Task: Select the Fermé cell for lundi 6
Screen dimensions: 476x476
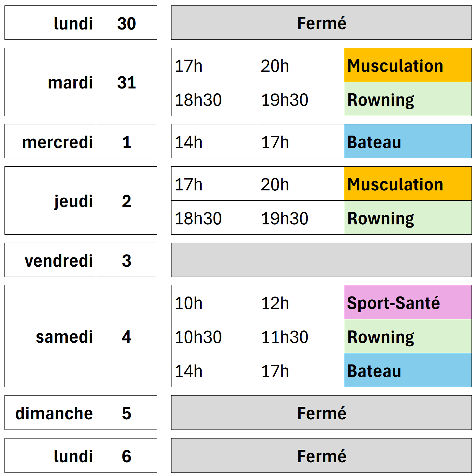Action: (x=321, y=455)
